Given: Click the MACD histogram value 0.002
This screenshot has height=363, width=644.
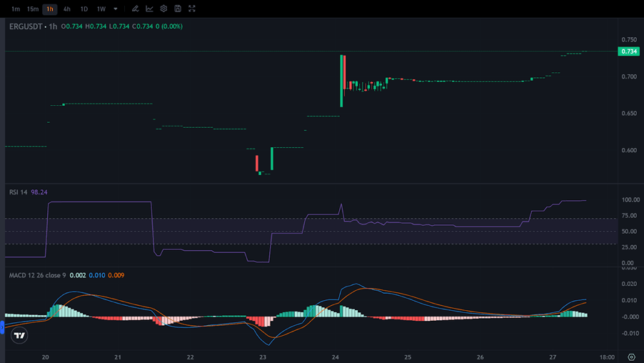Looking at the screenshot, I should [78, 275].
